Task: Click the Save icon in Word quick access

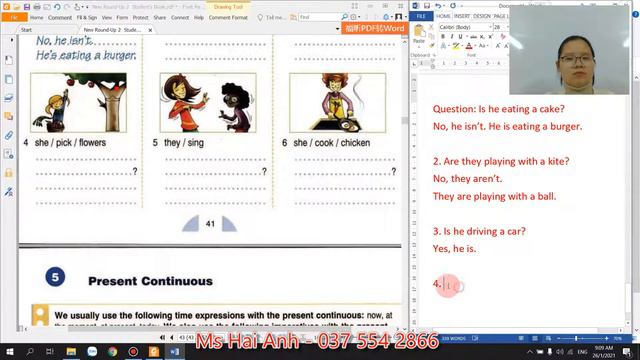Action: [427, 6]
